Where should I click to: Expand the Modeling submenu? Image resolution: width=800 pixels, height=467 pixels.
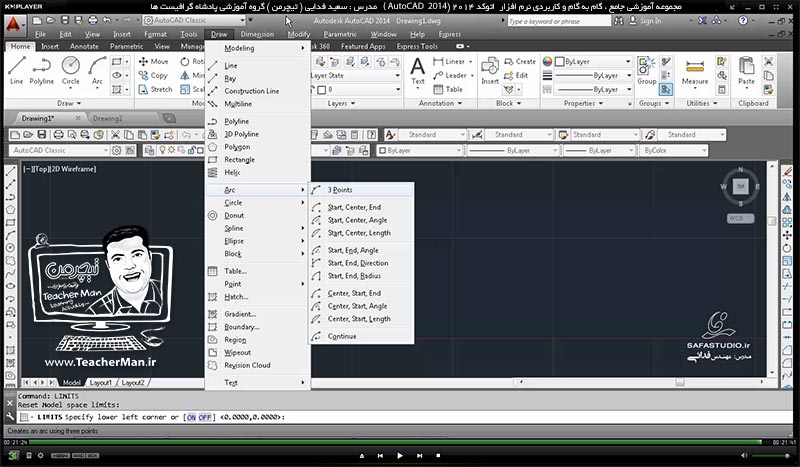(257, 48)
